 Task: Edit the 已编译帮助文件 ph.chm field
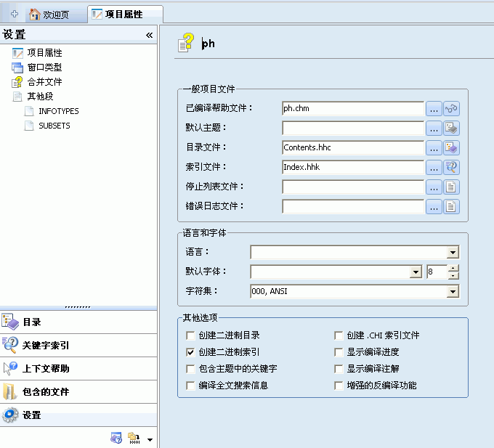353,108
